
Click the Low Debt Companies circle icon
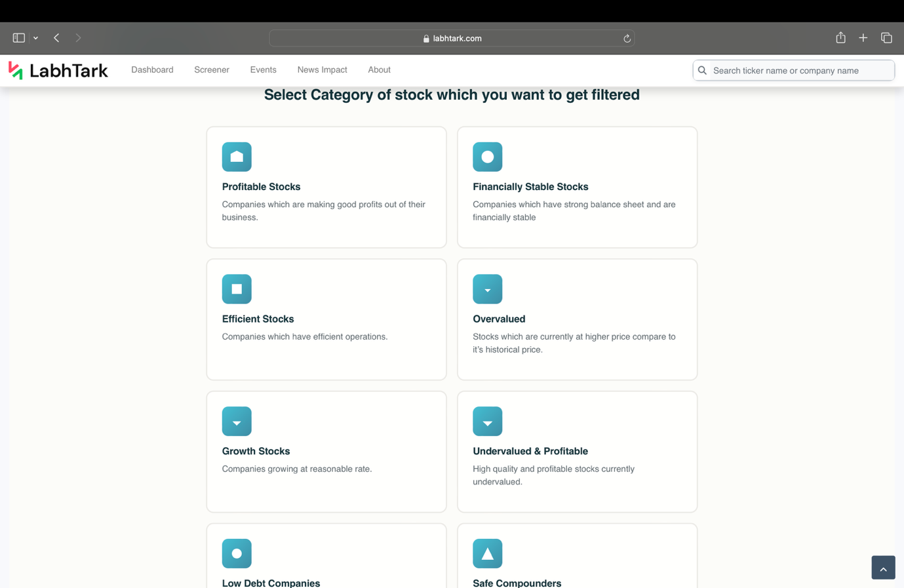point(237,553)
